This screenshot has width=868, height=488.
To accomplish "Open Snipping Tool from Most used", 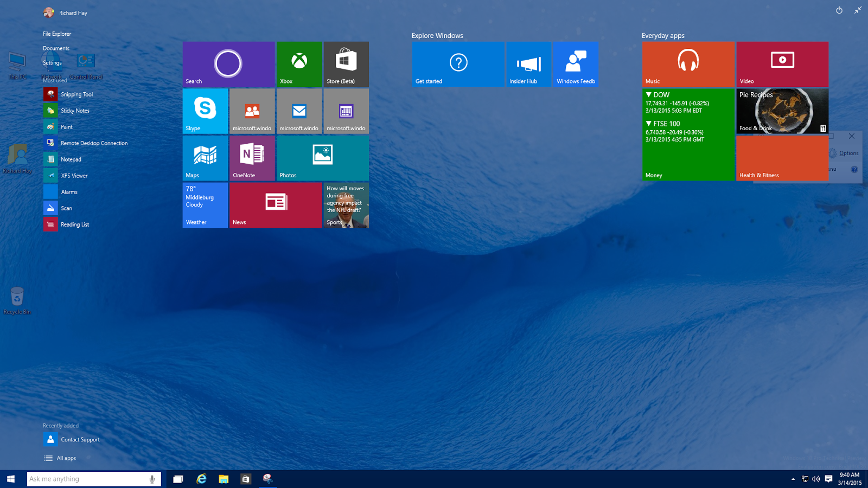I will point(68,94).
